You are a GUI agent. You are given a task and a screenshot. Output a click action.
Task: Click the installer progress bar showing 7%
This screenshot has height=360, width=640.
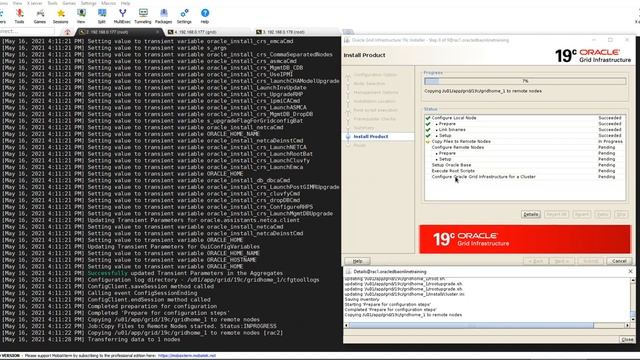[525, 81]
